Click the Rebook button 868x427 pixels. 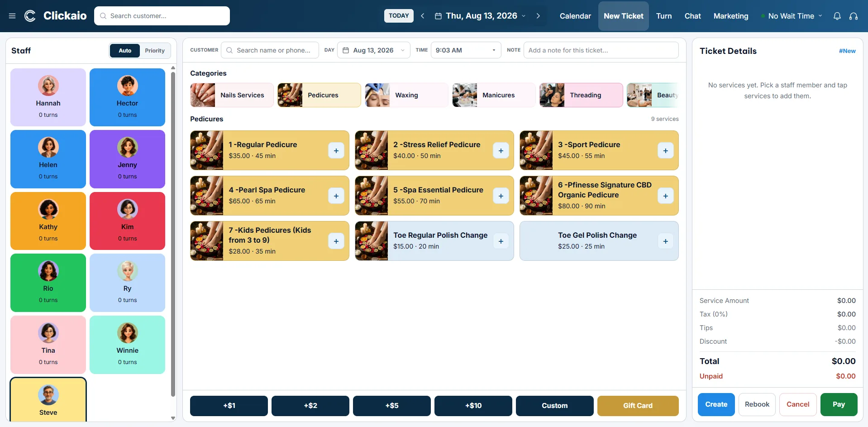point(757,404)
